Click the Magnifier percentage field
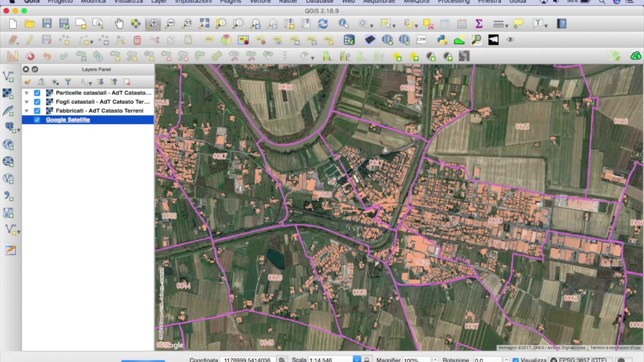This screenshot has width=644, height=362. pos(417,360)
